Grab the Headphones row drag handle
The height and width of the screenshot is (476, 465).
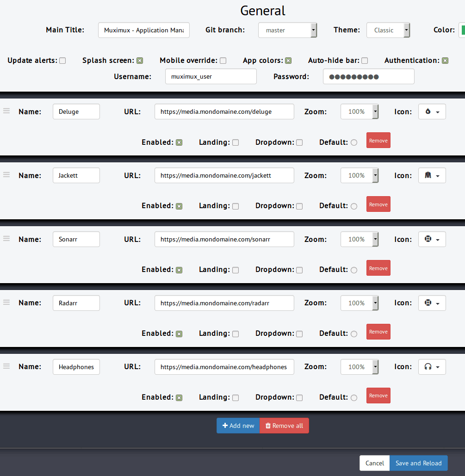pyautogui.click(x=6, y=366)
